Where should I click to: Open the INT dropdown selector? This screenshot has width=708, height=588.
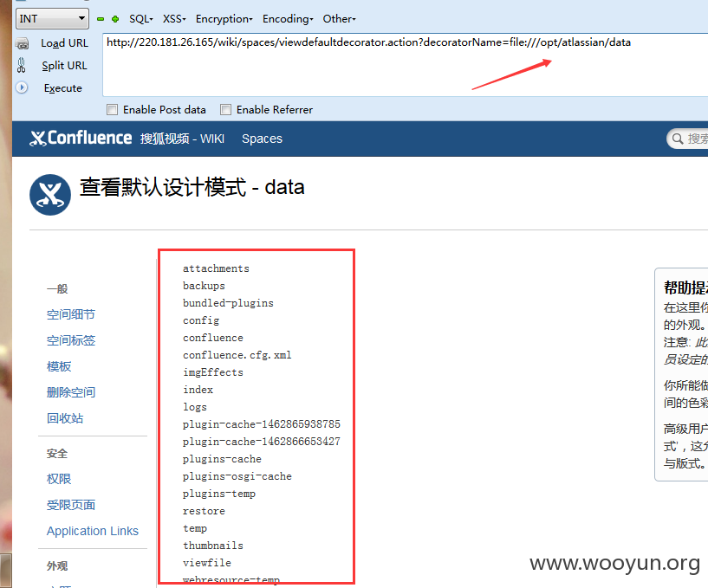coord(52,19)
